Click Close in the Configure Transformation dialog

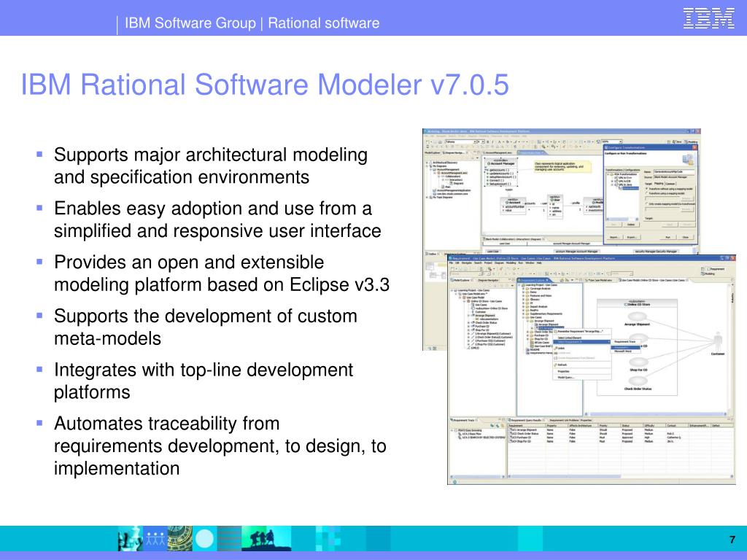coord(686,237)
